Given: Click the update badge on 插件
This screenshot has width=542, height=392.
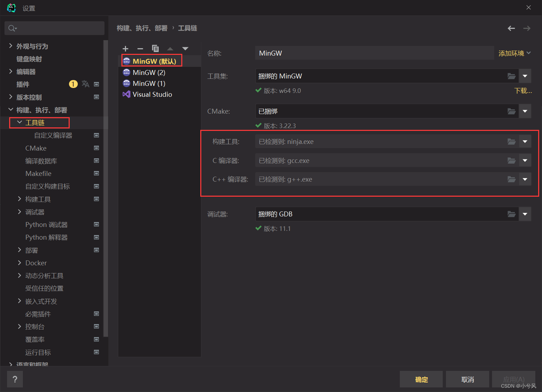Looking at the screenshot, I should (73, 84).
